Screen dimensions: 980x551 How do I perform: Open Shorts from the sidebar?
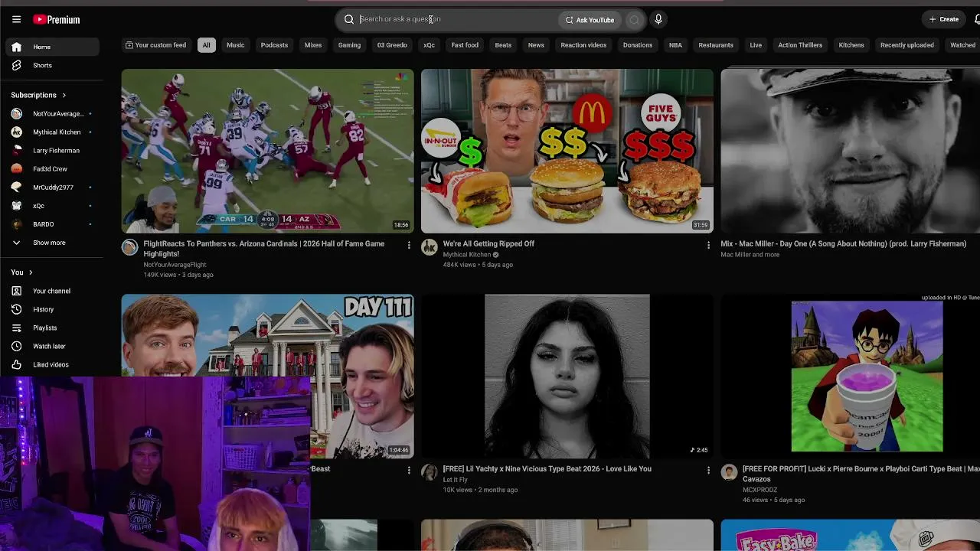point(52,65)
